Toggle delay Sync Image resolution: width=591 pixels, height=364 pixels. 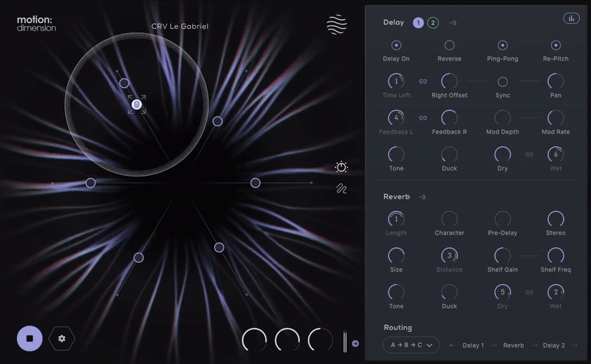click(x=502, y=81)
